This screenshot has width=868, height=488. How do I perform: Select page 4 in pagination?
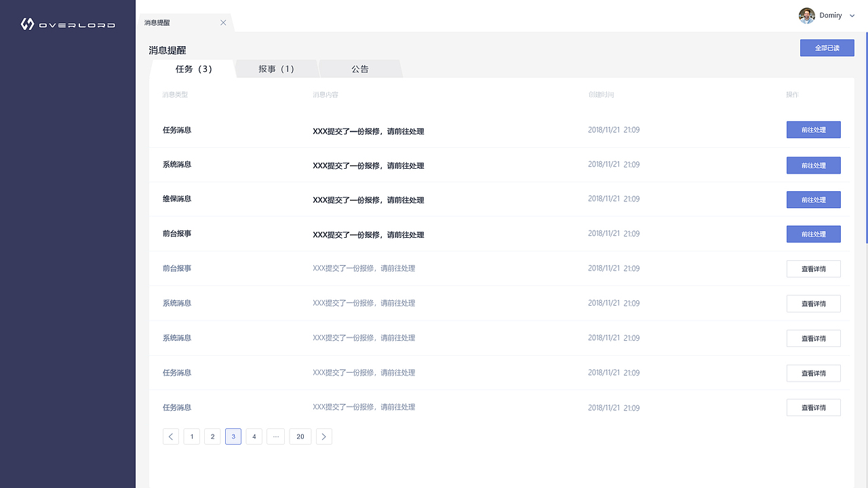click(x=254, y=436)
